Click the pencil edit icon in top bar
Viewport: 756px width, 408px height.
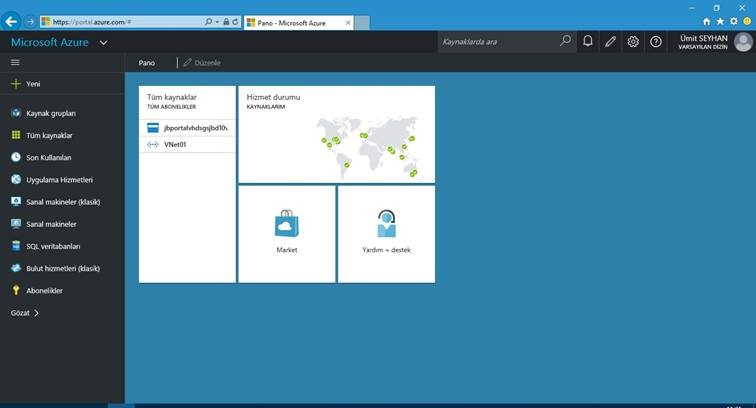(x=610, y=41)
